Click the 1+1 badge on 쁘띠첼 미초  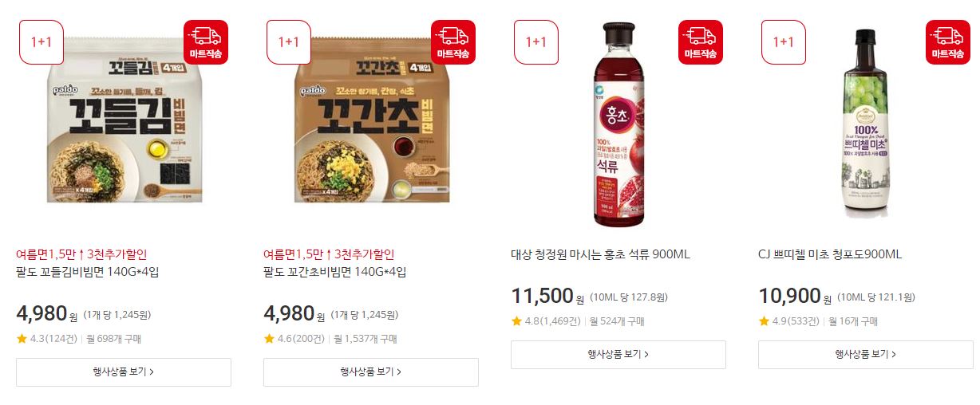[784, 42]
